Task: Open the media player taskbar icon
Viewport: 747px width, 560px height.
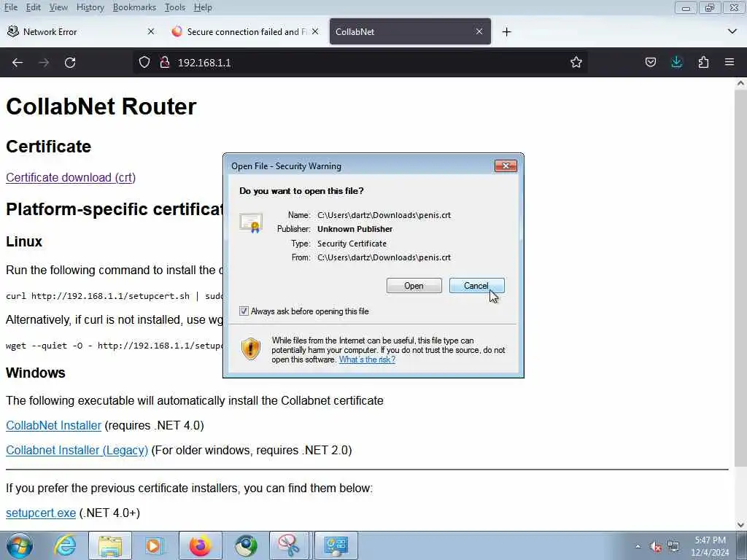Action: 155,545
